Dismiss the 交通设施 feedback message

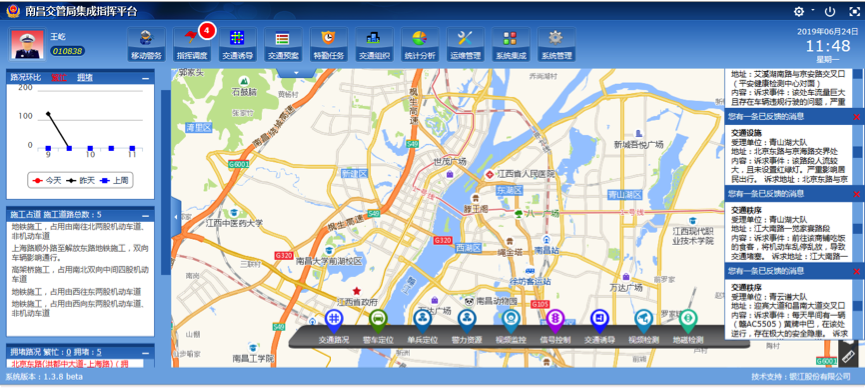857,117
